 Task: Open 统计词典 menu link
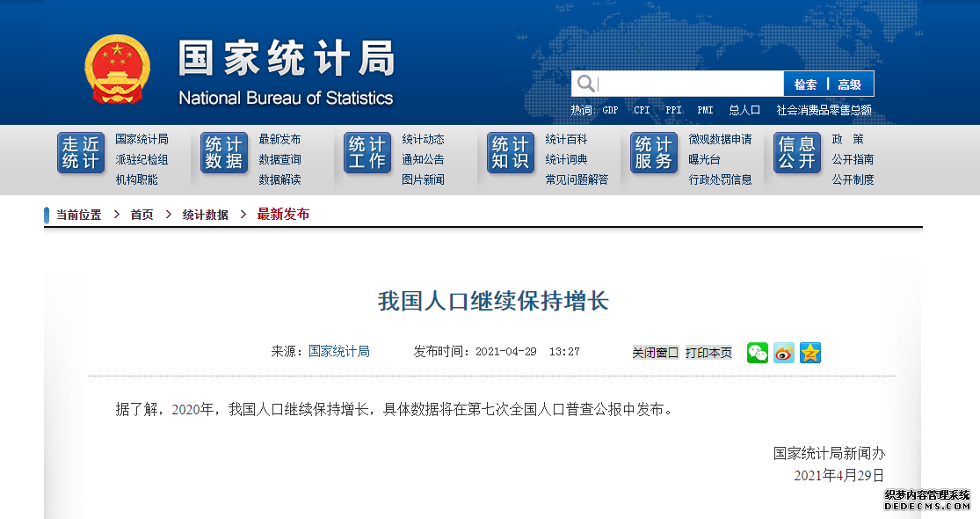(x=566, y=159)
